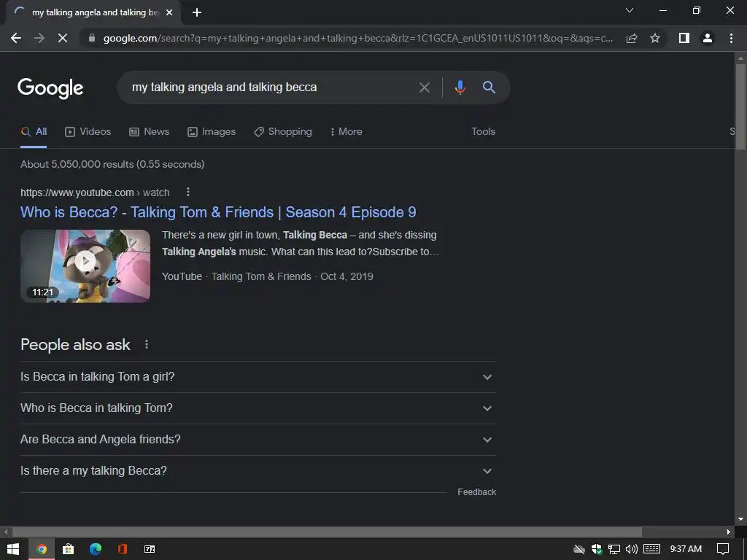Click the touch keyboard tray icon
Screen dimensions: 747x560
click(x=651, y=549)
